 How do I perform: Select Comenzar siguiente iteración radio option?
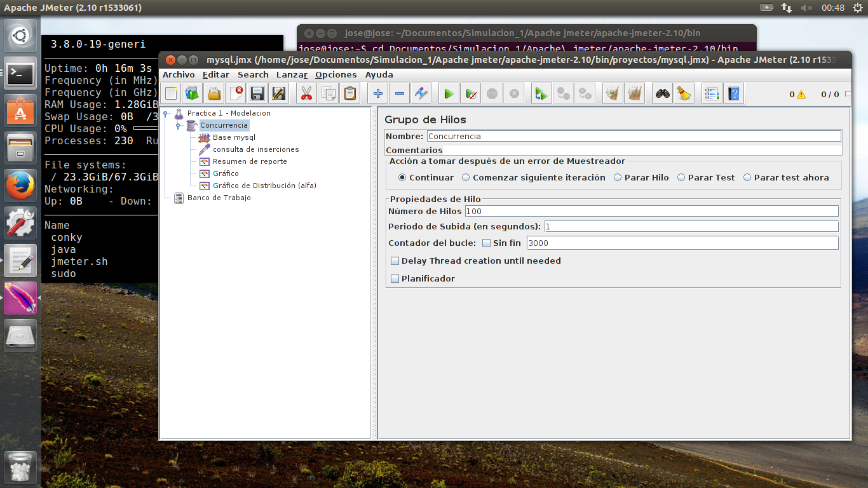(466, 178)
